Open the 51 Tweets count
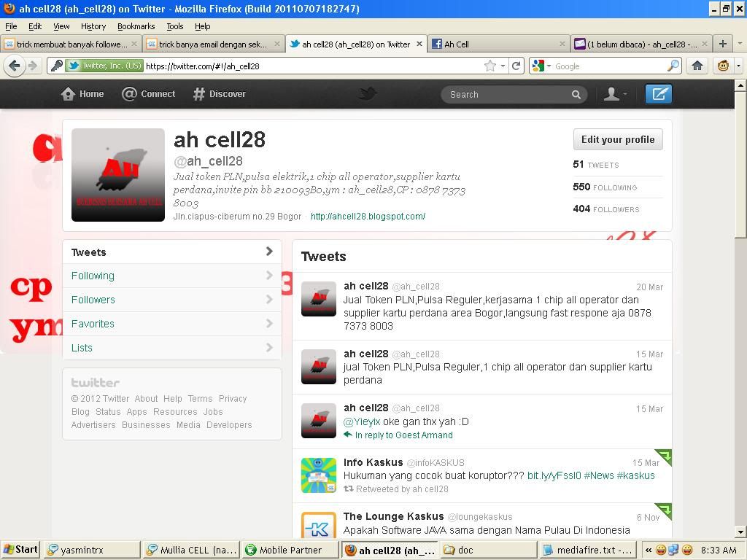747x560 pixels. pos(595,164)
